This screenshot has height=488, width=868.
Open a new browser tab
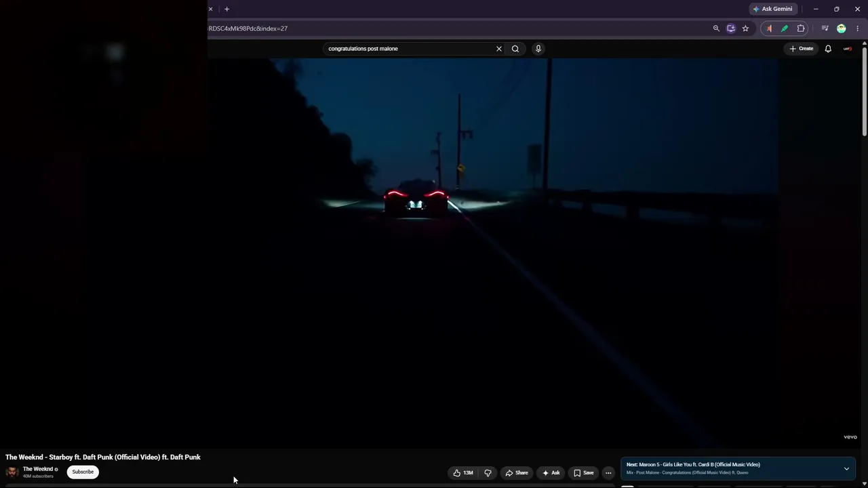click(226, 9)
